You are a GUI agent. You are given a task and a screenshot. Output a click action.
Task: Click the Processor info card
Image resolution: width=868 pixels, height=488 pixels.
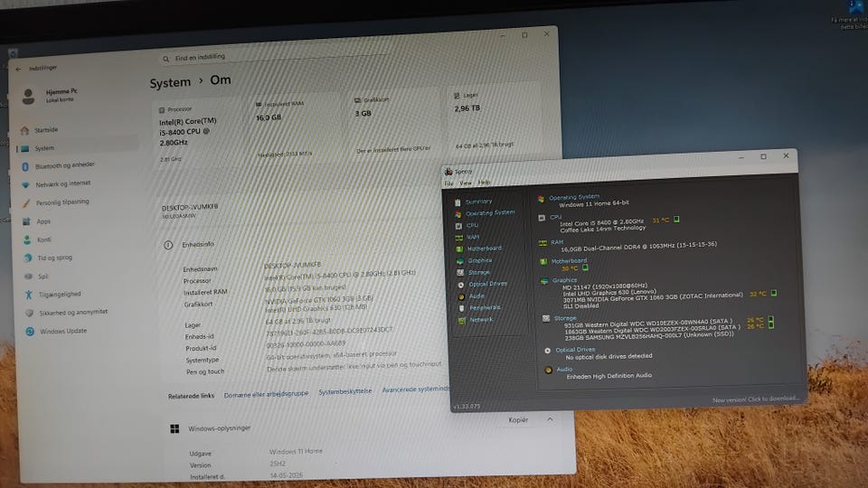point(199,134)
